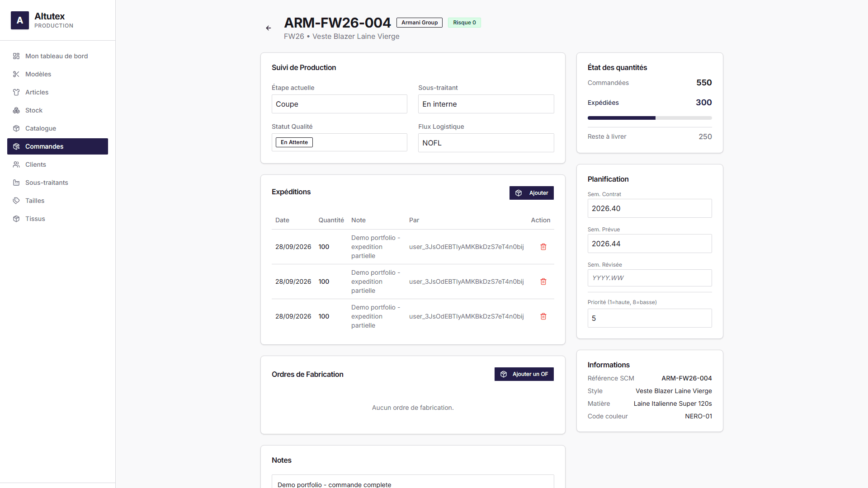The image size is (868, 488).
Task: Click the dashboard grid icon in the sidebar
Action: click(16, 56)
